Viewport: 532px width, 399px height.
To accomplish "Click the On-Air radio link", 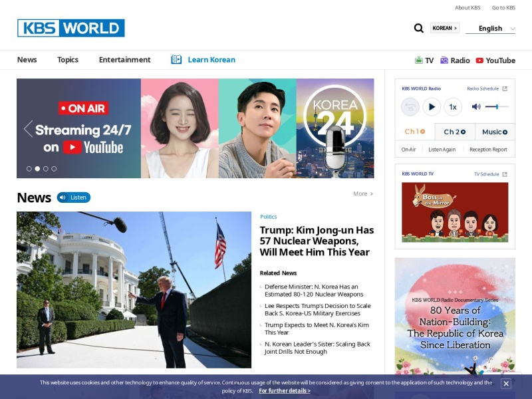I will pyautogui.click(x=408, y=150).
